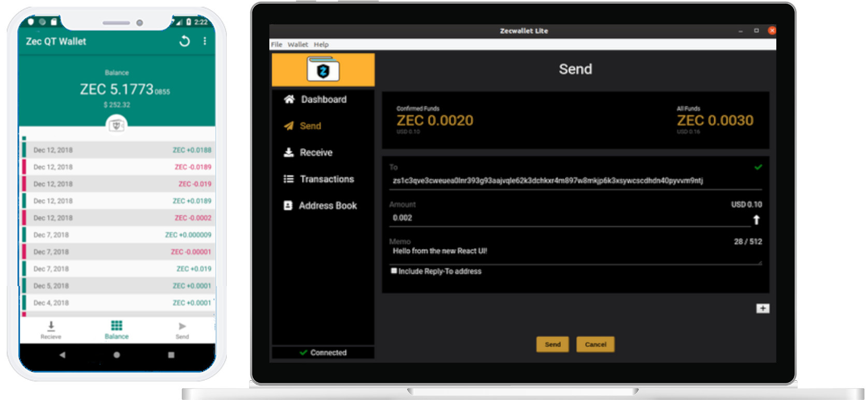Open the Receive section label
This screenshot has height=400, width=868.
[316, 153]
